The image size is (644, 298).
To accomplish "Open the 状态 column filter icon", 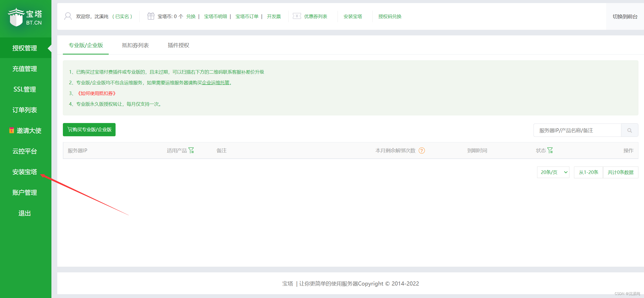I will tap(550, 151).
